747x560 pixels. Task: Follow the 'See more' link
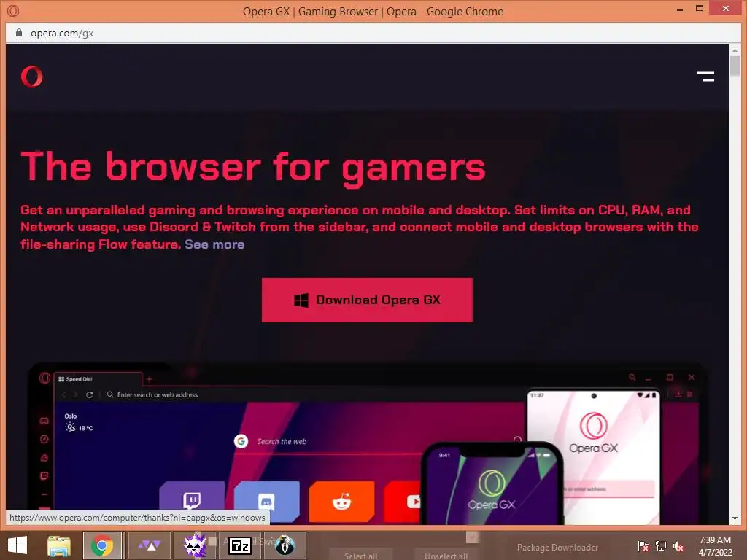click(x=214, y=244)
